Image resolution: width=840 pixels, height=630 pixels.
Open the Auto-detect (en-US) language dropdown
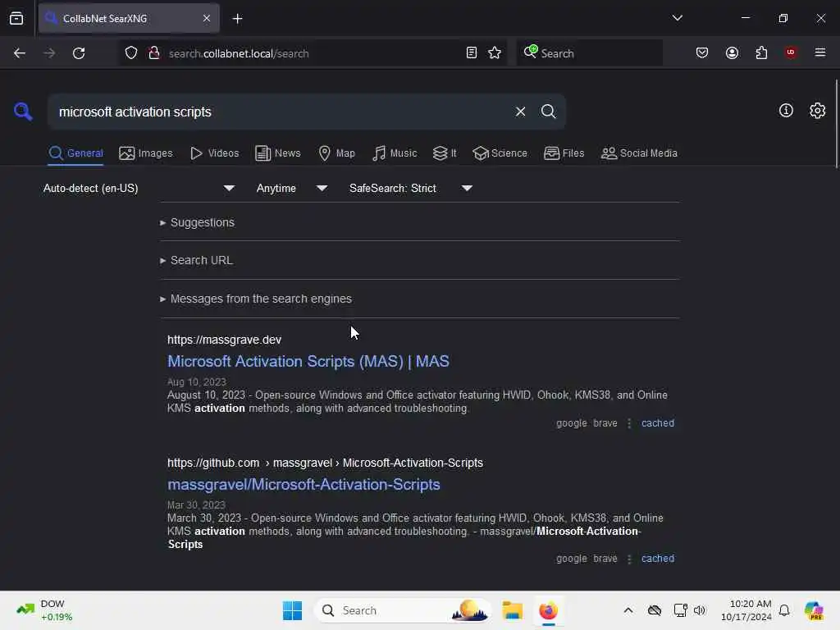[139, 188]
